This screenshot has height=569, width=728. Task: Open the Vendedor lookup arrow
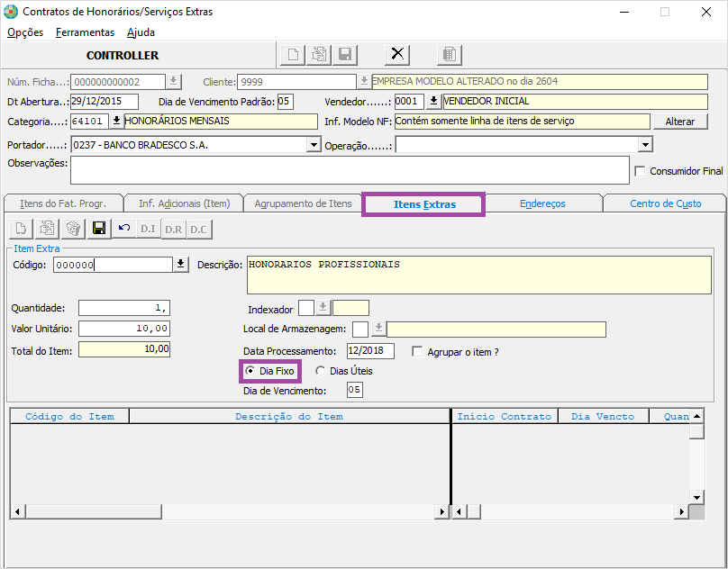(433, 101)
